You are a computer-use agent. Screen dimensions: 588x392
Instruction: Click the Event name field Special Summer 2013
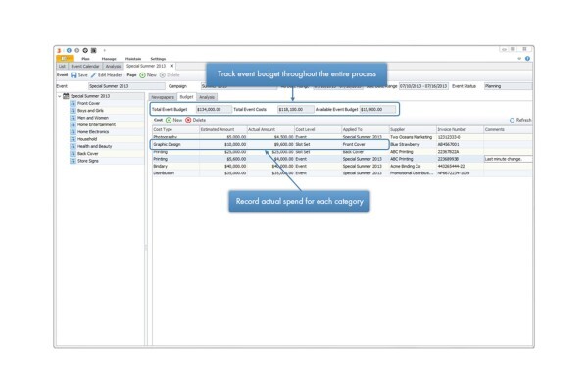coord(126,86)
